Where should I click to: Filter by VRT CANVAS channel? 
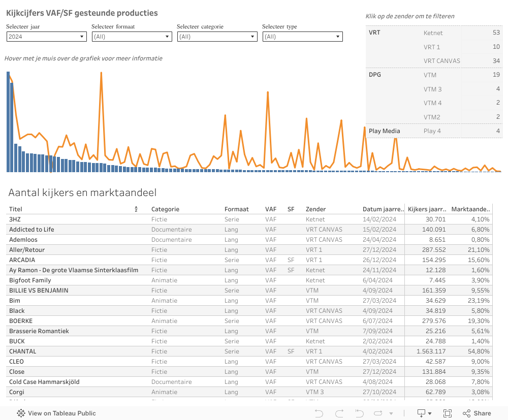tap(441, 61)
